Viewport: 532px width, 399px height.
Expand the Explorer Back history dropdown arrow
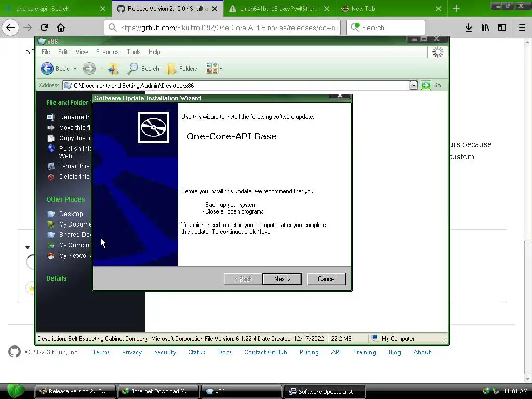tap(75, 69)
